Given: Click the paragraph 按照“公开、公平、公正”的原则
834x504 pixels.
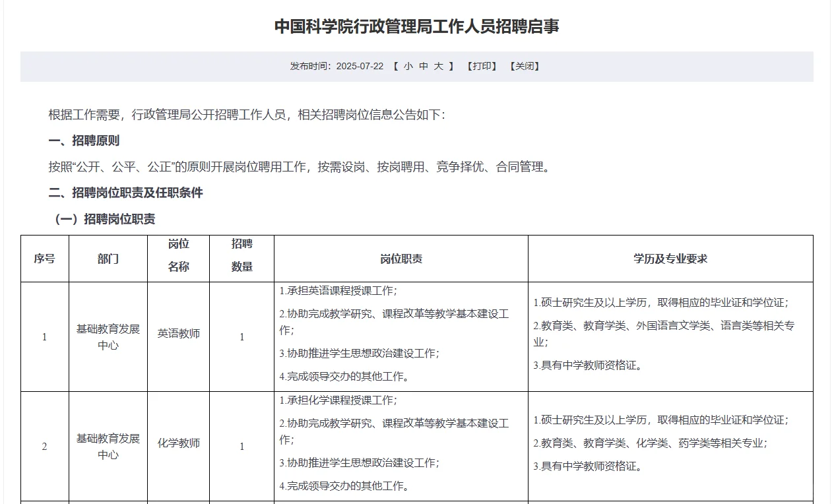Looking at the screenshot, I should tap(299, 167).
